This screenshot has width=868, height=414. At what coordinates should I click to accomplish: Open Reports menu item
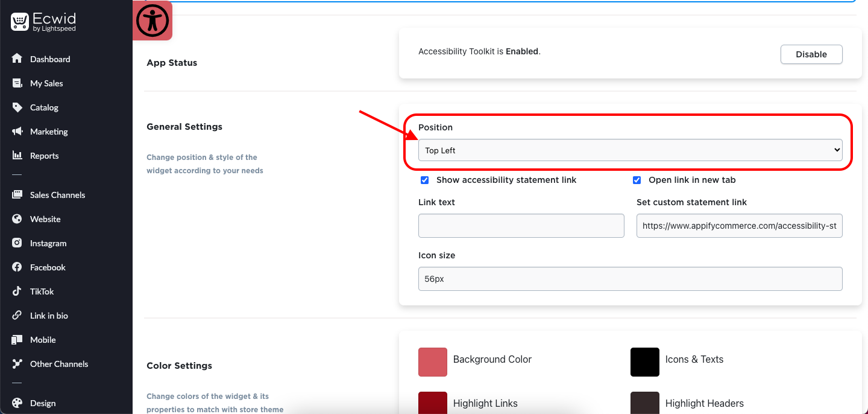pyautogui.click(x=45, y=156)
